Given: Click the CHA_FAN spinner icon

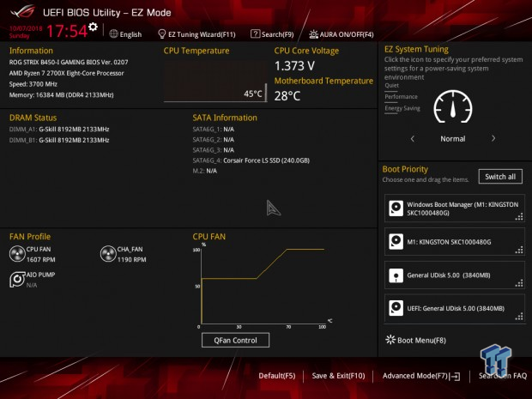Looking at the screenshot, I should pos(108,254).
